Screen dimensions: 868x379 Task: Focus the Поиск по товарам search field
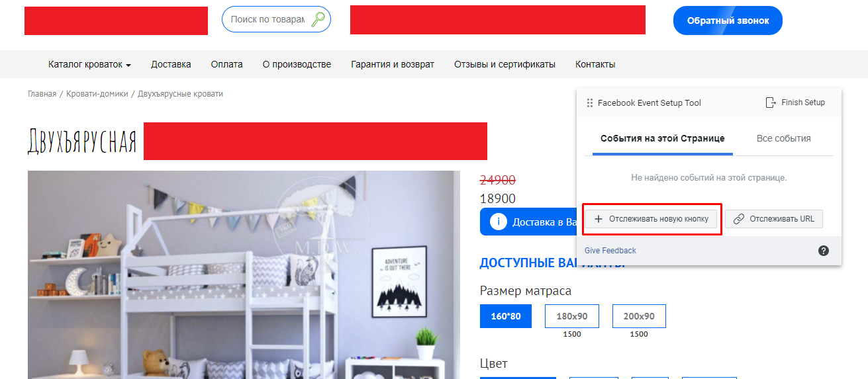[267, 20]
